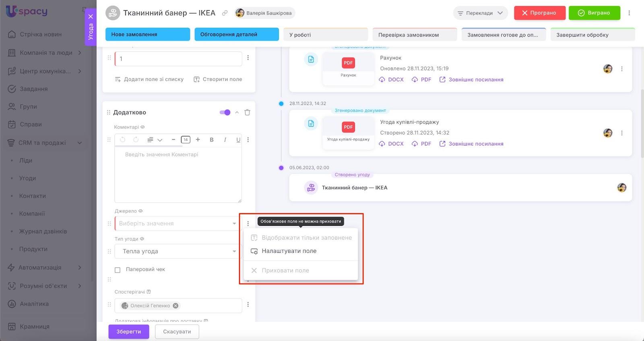Select the Перевірка замовником stage
The height and width of the screenshot is (341, 644).
[x=415, y=35]
